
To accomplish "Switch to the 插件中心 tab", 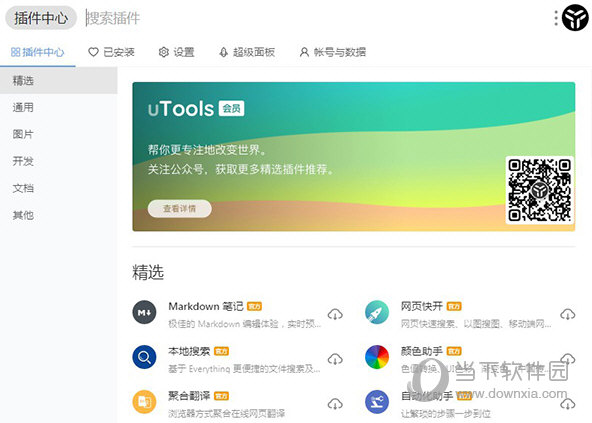I will coord(37,52).
